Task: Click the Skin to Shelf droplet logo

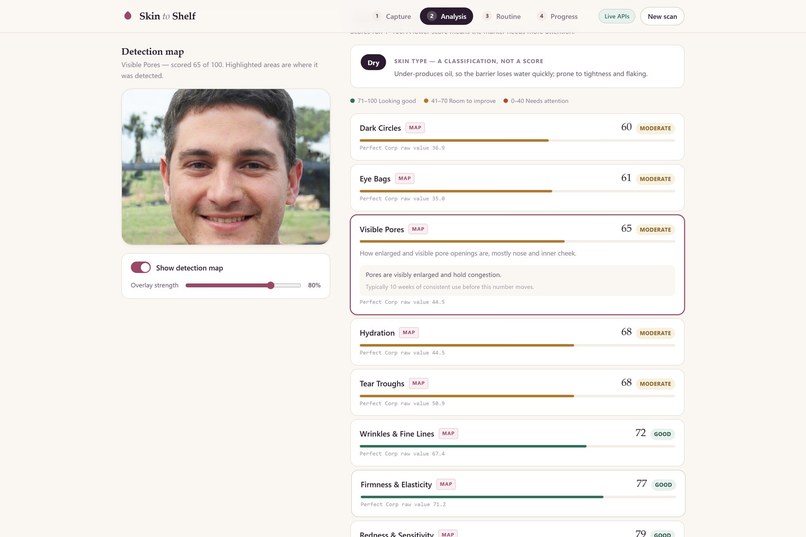Action: pyautogui.click(x=127, y=16)
